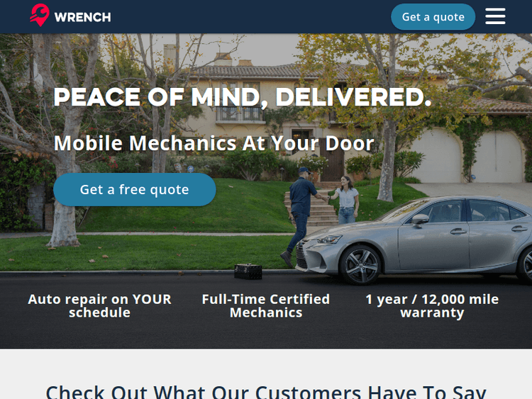Click the silver car's rear door handle
Image resolution: width=532 pixels, height=399 pixels.
pos(519,229)
